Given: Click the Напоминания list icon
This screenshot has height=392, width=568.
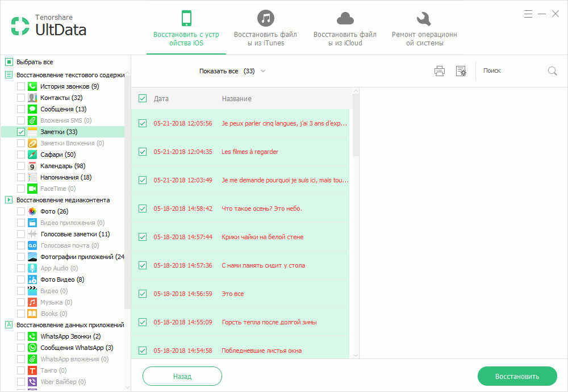Looking at the screenshot, I should tap(32, 177).
